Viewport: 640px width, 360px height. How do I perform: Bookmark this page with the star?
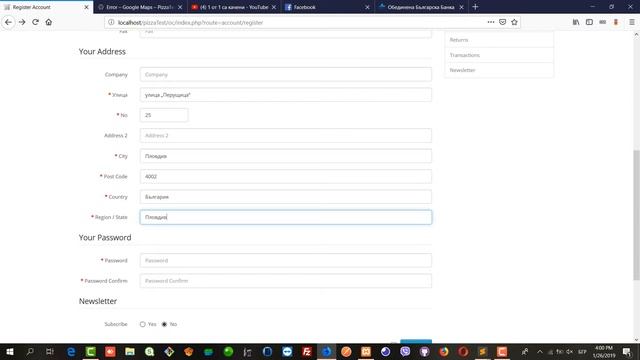pyautogui.click(x=514, y=22)
